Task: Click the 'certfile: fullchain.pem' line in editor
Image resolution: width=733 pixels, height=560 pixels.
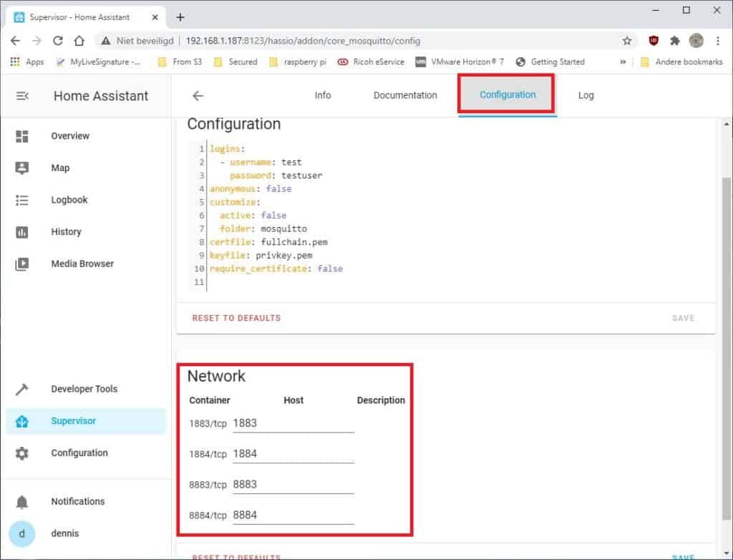Action: (x=269, y=242)
